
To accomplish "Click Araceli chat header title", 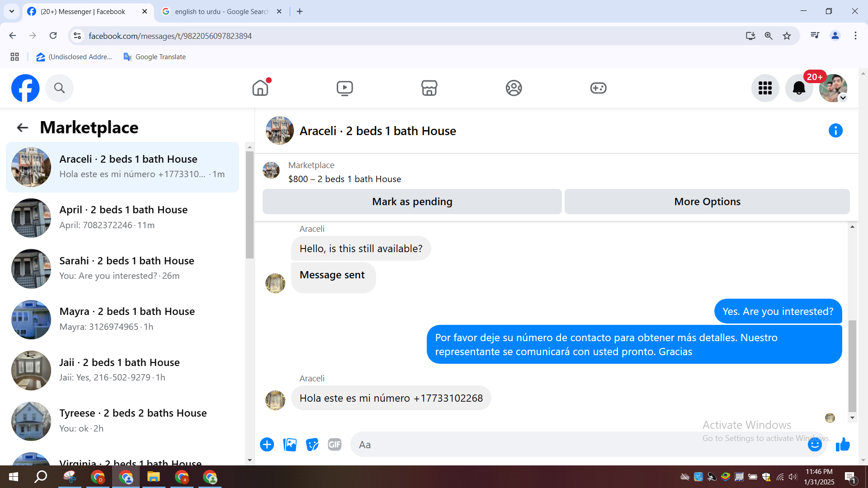I will click(x=378, y=131).
